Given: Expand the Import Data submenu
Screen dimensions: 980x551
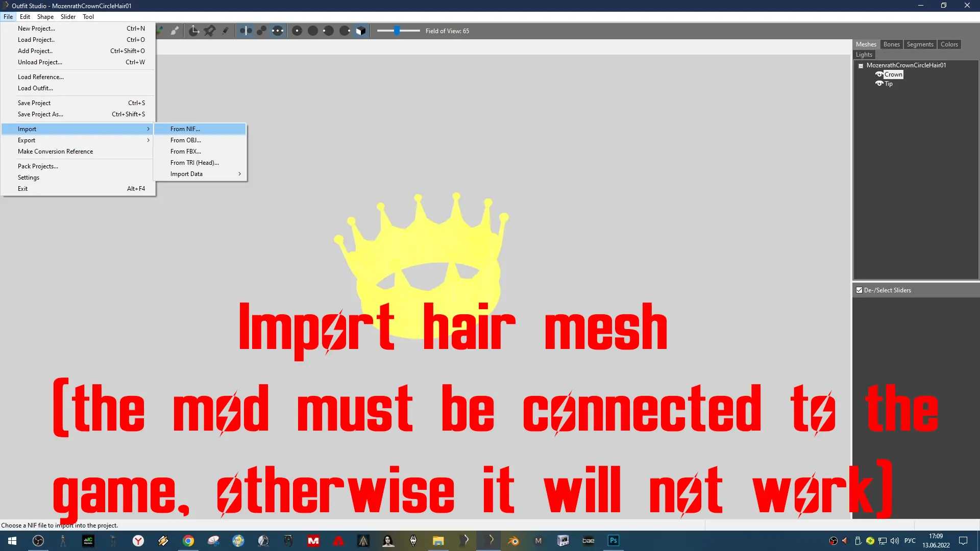Looking at the screenshot, I should [x=200, y=174].
